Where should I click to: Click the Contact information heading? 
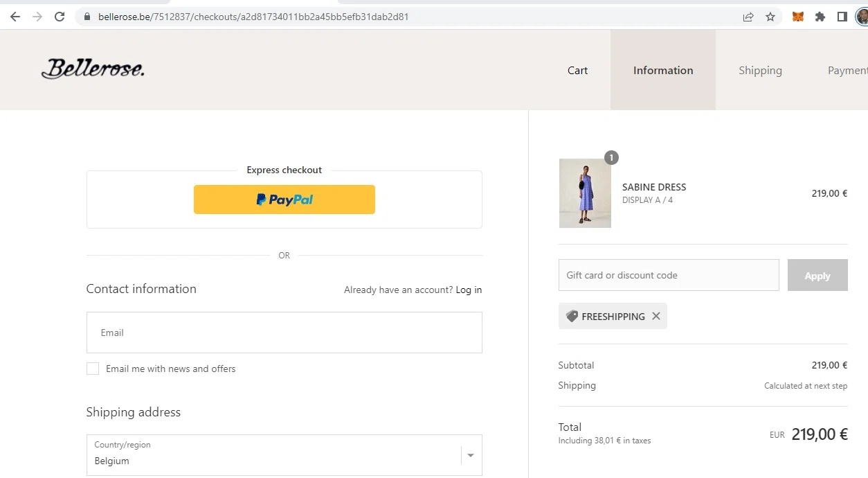141,289
